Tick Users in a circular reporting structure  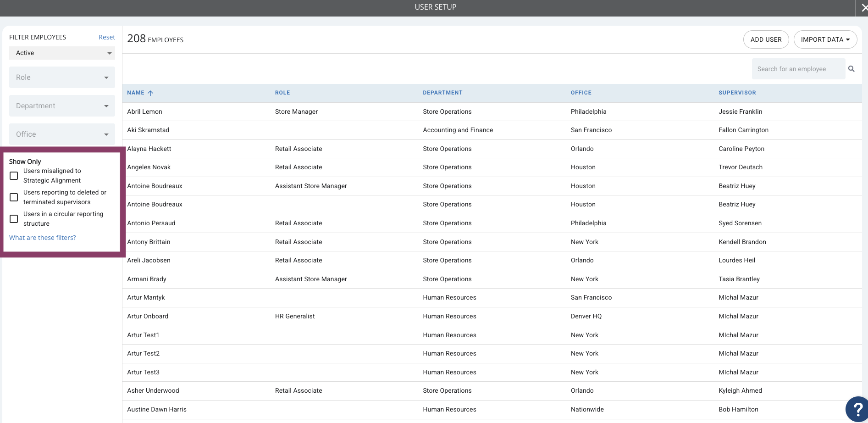(x=14, y=219)
